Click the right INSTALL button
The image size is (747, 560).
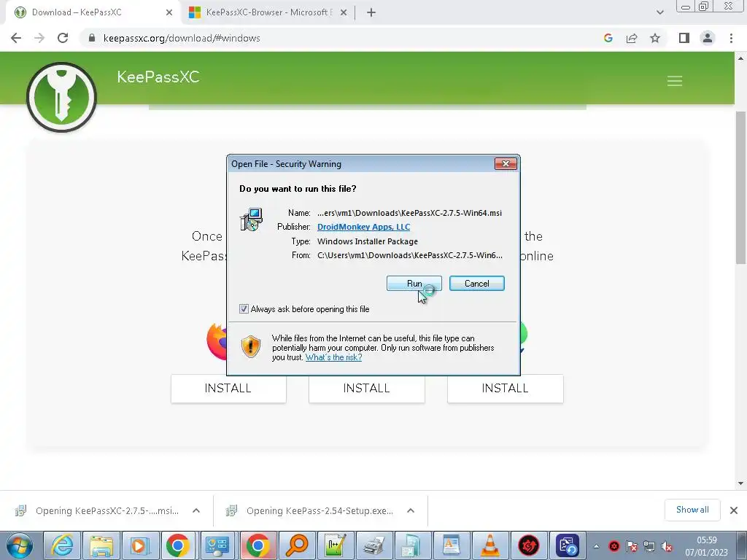506,389
